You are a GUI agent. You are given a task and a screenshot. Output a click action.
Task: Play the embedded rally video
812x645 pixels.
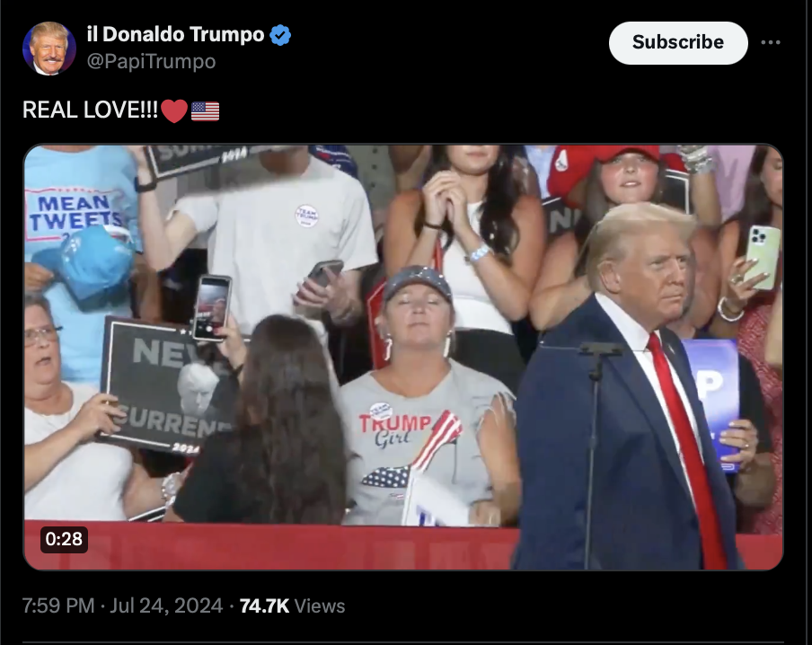403,357
